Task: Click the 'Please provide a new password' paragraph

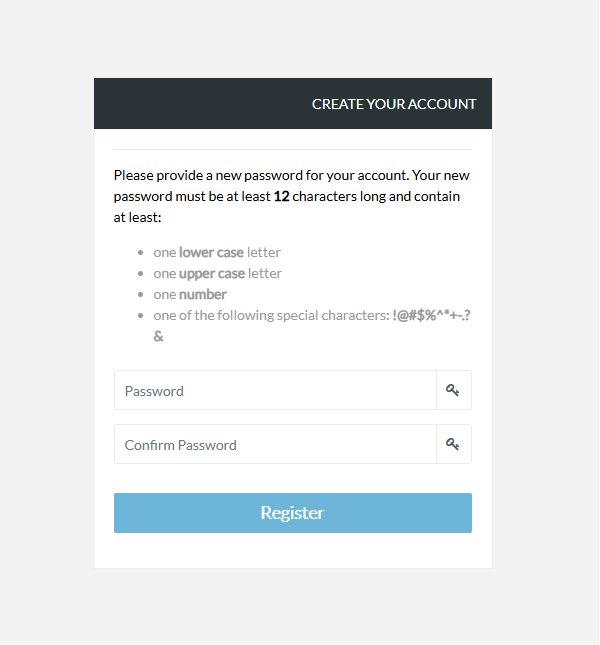Action: (292, 197)
